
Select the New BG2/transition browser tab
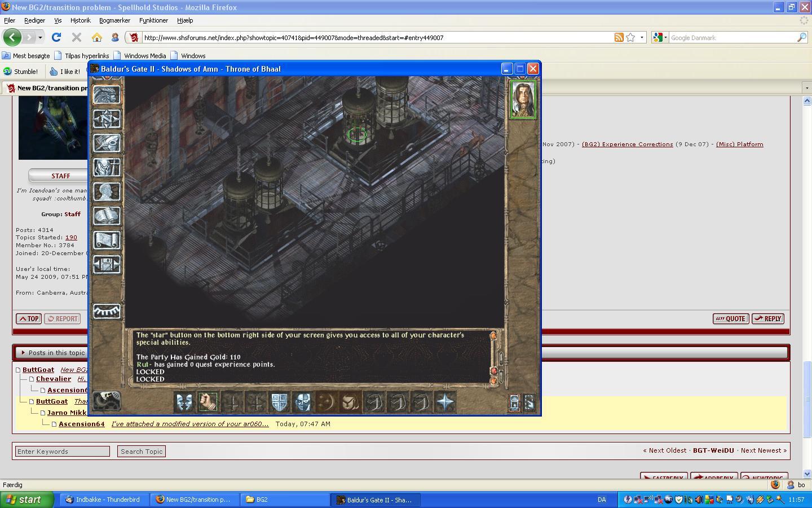44,88
